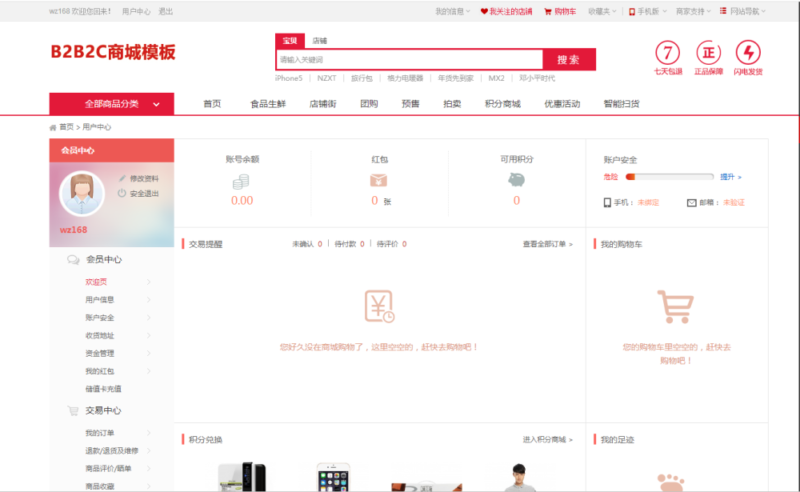This screenshot has height=492, width=800.
Task: Click the 未验证 email status link
Action: [734, 203]
